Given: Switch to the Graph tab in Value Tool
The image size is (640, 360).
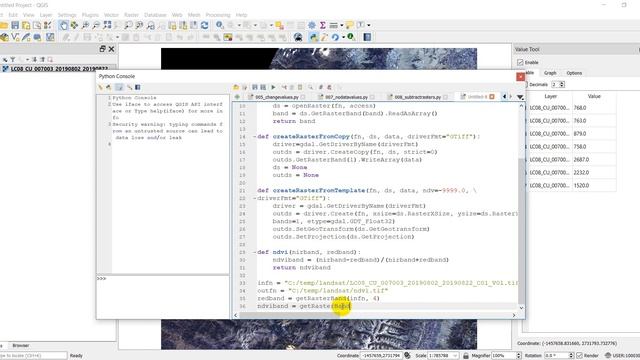Looking at the screenshot, I should tap(550, 73).
